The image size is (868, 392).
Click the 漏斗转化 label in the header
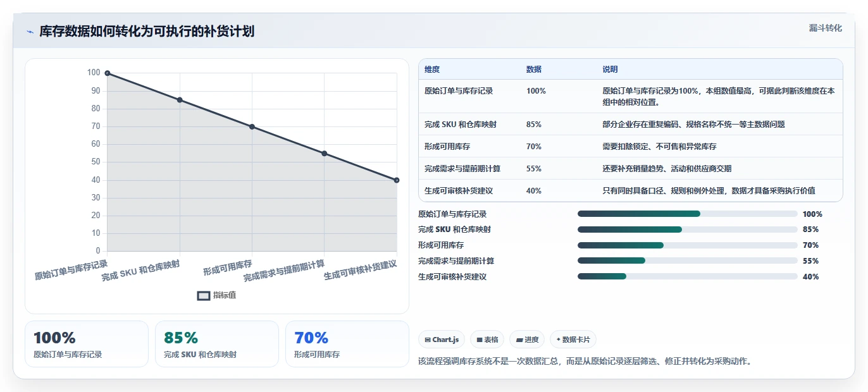pyautogui.click(x=825, y=28)
